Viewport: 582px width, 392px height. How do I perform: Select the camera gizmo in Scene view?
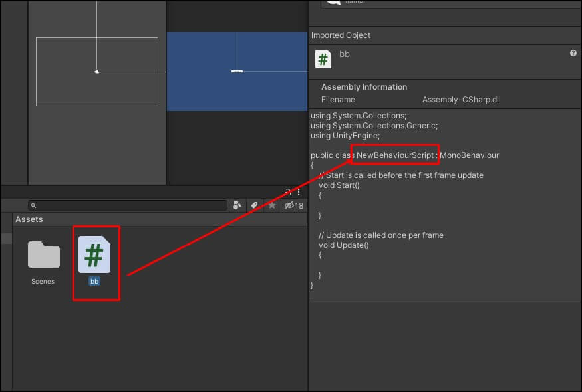pos(97,72)
